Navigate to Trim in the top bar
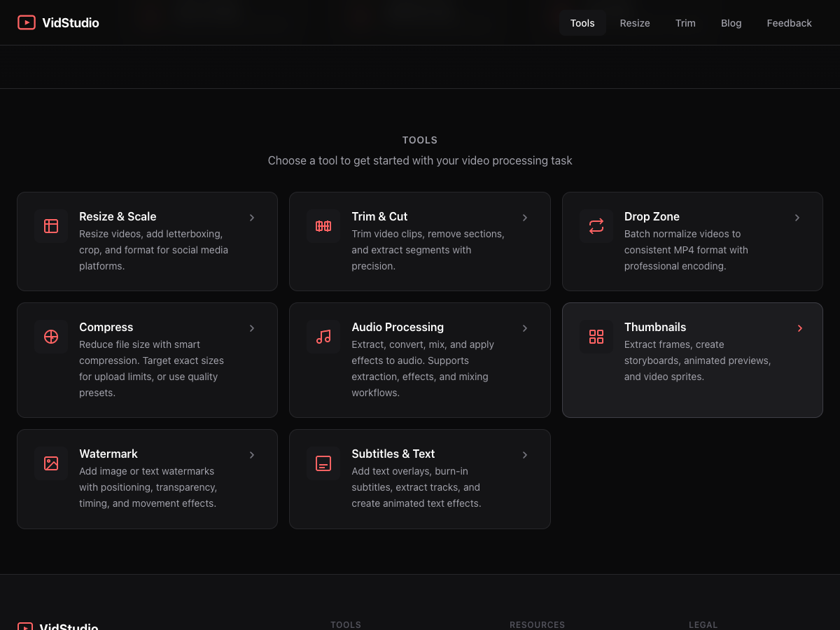The height and width of the screenshot is (630, 840). [x=685, y=22]
